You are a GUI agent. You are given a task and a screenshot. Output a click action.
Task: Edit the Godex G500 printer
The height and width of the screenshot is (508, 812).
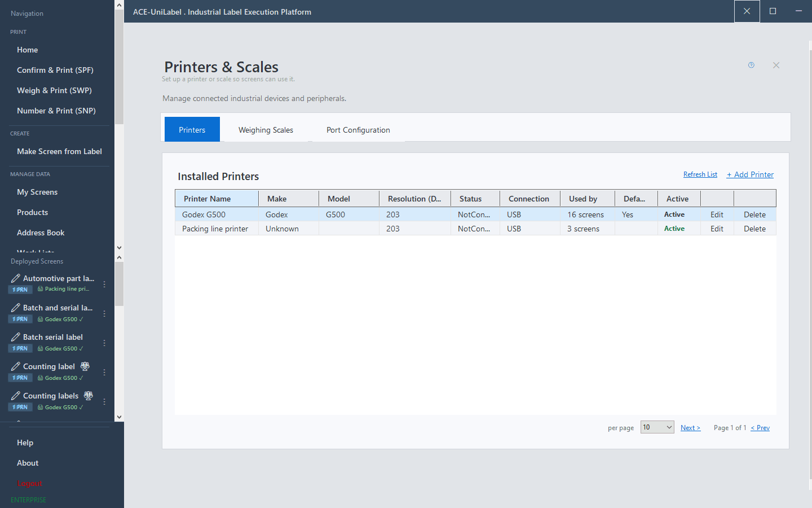[717, 214]
